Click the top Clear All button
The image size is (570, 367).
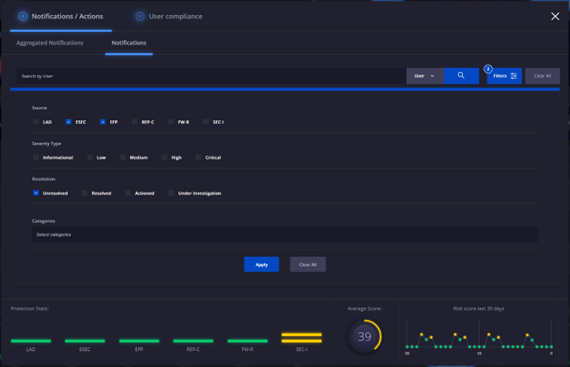click(x=542, y=76)
